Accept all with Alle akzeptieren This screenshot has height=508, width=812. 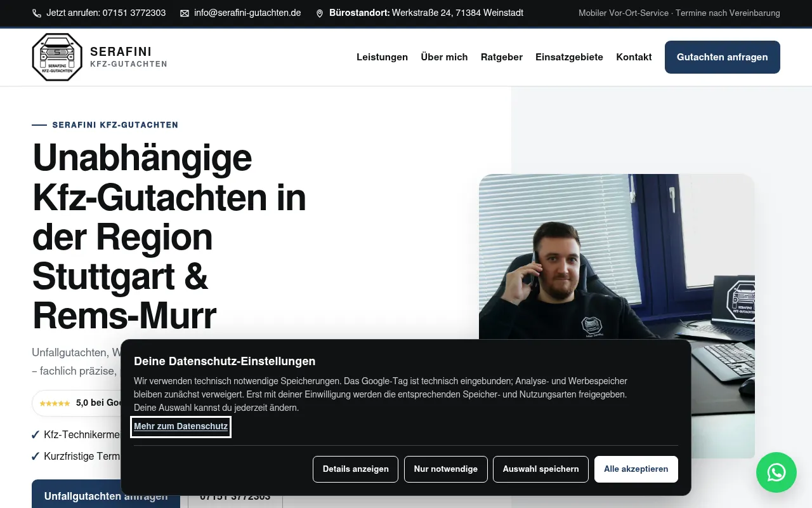[636, 469]
